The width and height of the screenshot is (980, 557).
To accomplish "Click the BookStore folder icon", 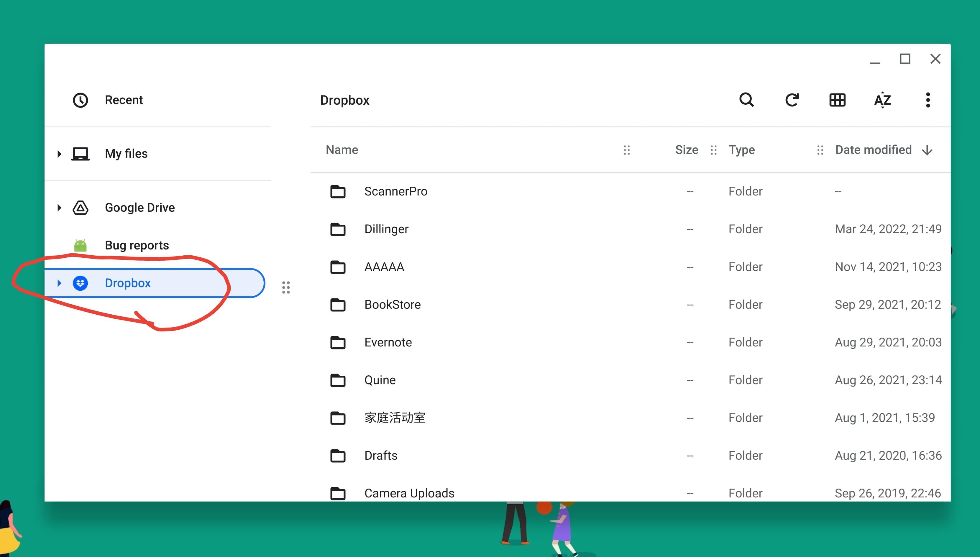I will 338,305.
